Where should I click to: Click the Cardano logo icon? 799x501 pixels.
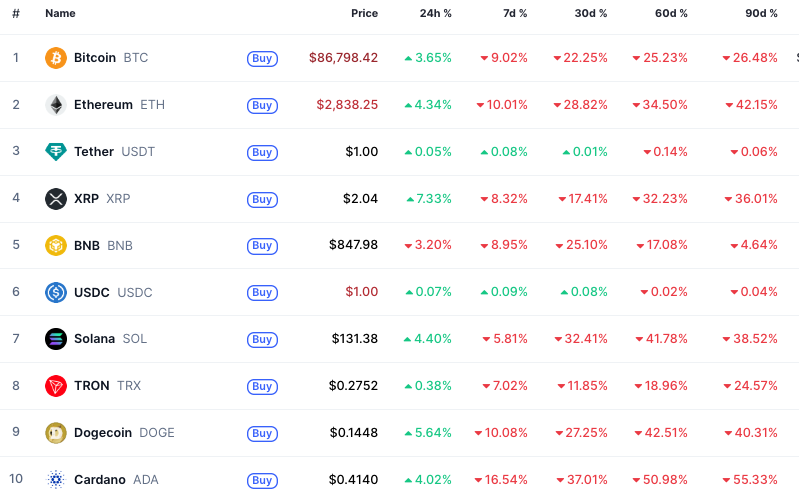click(56, 480)
